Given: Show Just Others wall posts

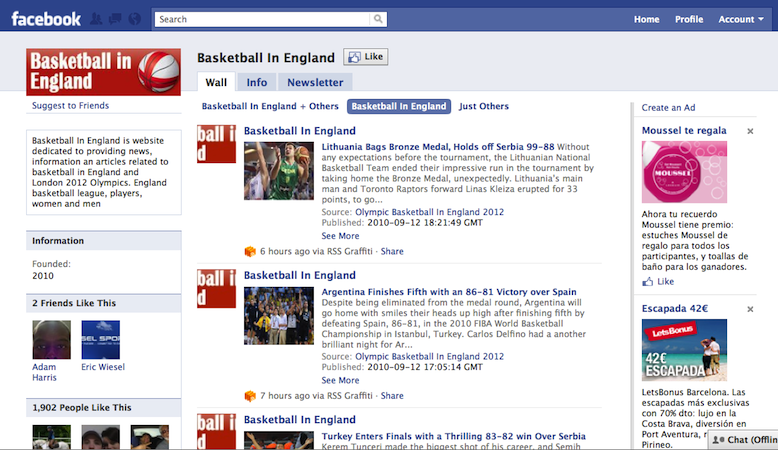Looking at the screenshot, I should (x=484, y=106).
